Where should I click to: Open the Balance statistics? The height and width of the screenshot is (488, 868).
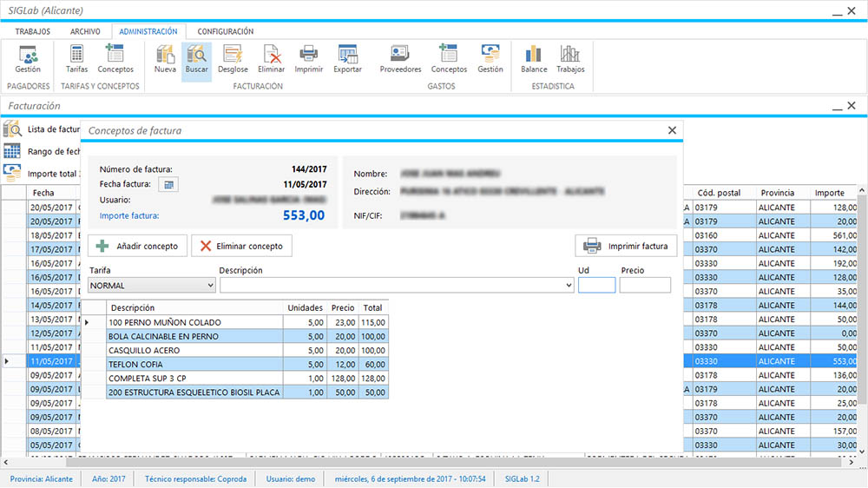[x=534, y=59]
